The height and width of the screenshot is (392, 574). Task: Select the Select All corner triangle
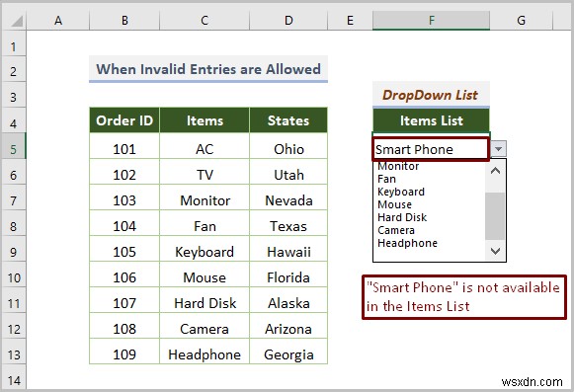click(x=16, y=21)
